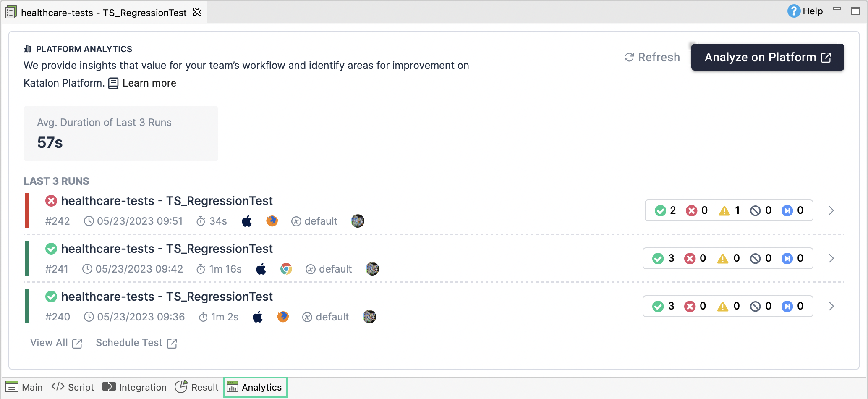868x399 pixels.
Task: Switch to the Result tab
Action: pyautogui.click(x=197, y=387)
